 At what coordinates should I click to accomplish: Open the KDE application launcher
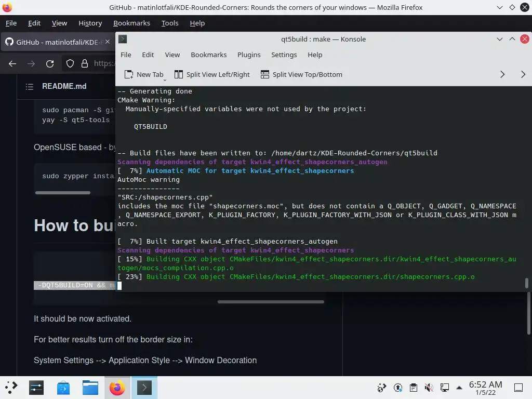[11, 388]
